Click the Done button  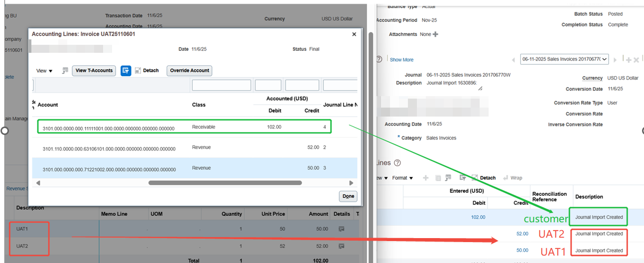348,196
